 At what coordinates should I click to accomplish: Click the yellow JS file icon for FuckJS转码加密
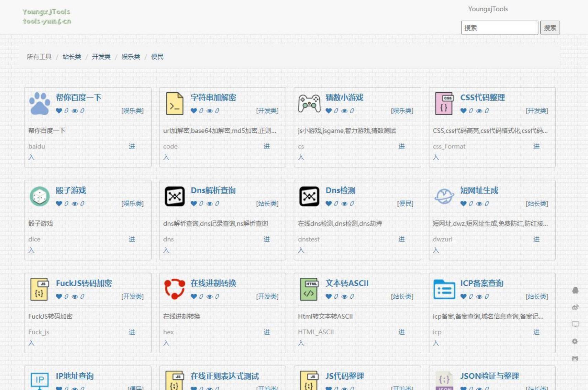[x=40, y=289]
